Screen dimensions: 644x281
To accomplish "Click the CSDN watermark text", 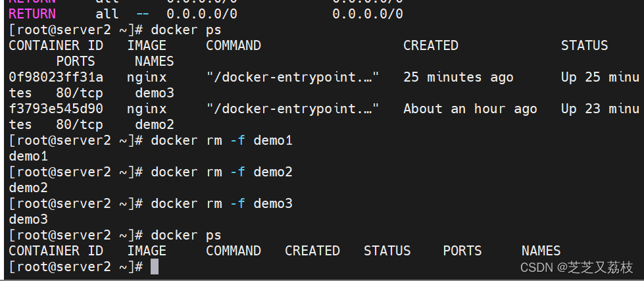I will pyautogui.click(x=576, y=267).
